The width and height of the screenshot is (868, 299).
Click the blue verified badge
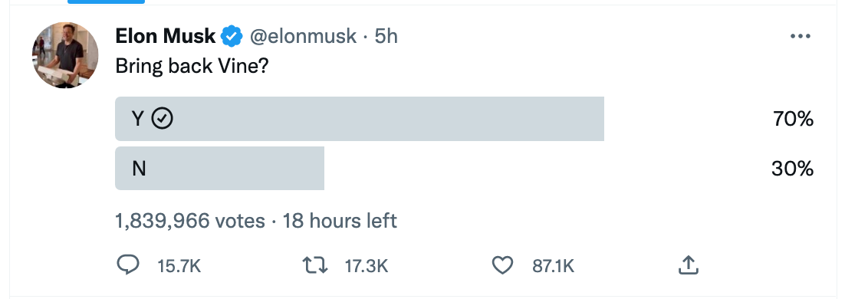tap(232, 37)
